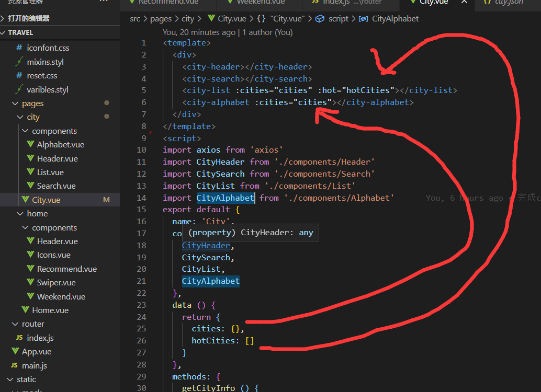Click the Vue icon beside Weekend.vue in explorer
541x392 pixels.
point(30,296)
